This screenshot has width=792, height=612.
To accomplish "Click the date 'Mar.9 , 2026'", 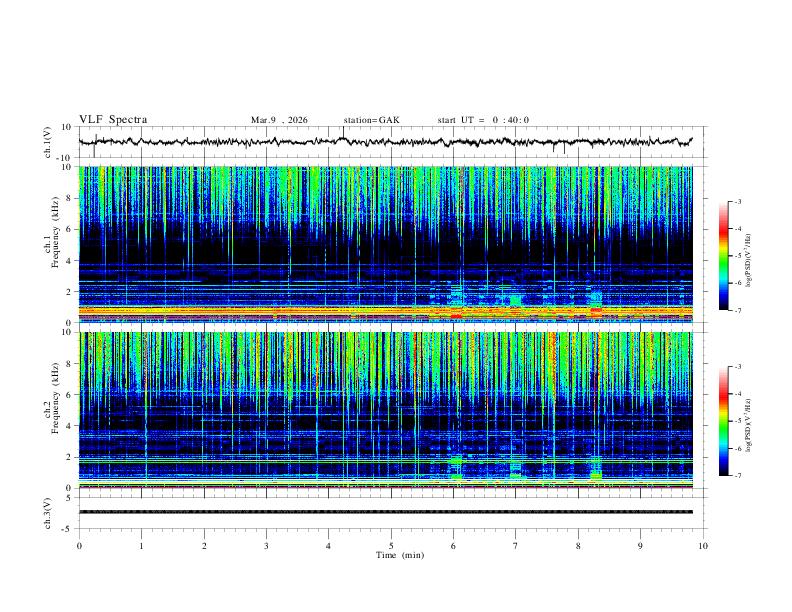I will point(279,120).
